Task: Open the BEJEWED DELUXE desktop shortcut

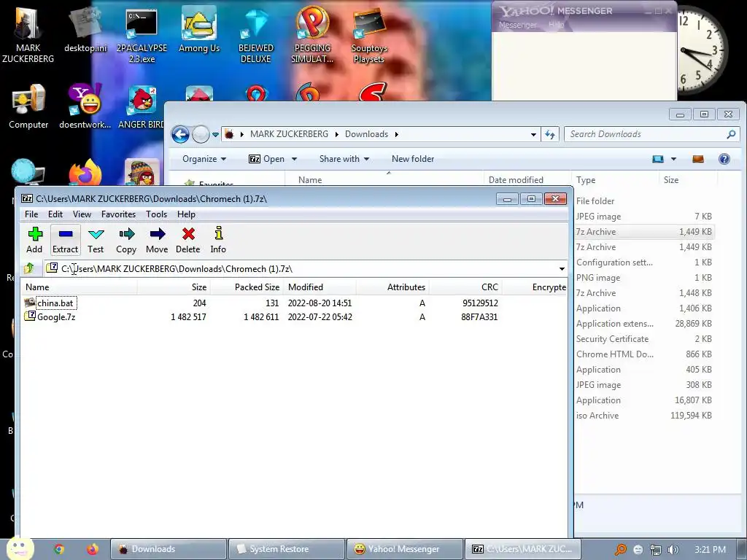Action: point(256,36)
